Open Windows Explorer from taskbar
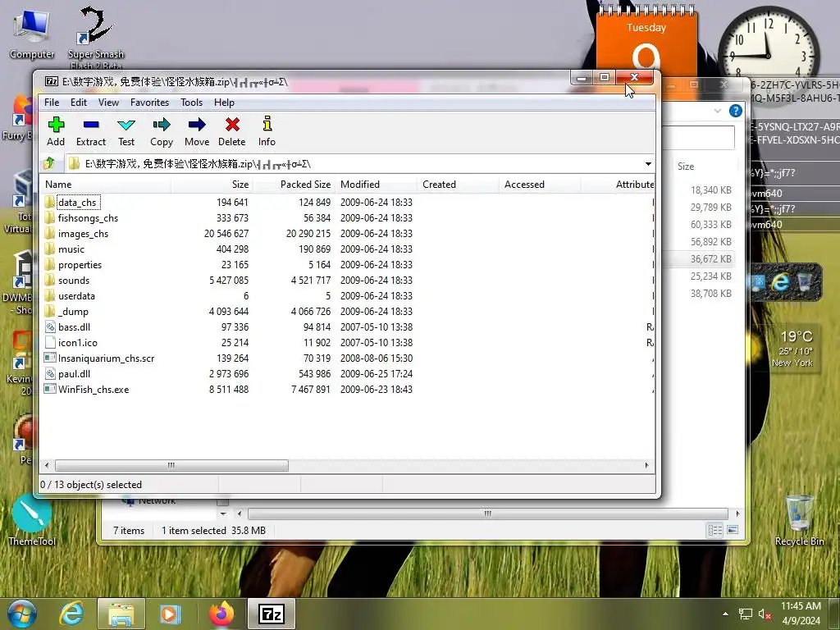Screen dimensions: 840x630 (x=121, y=614)
